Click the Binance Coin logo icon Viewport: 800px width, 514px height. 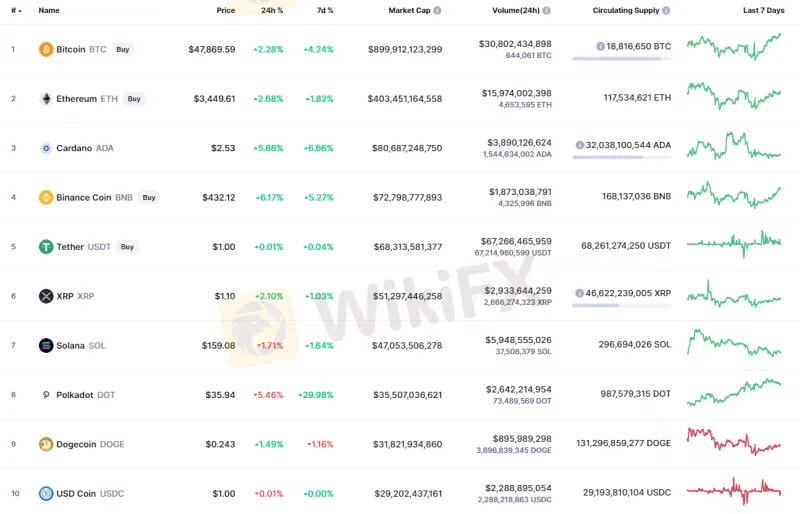pos(46,198)
